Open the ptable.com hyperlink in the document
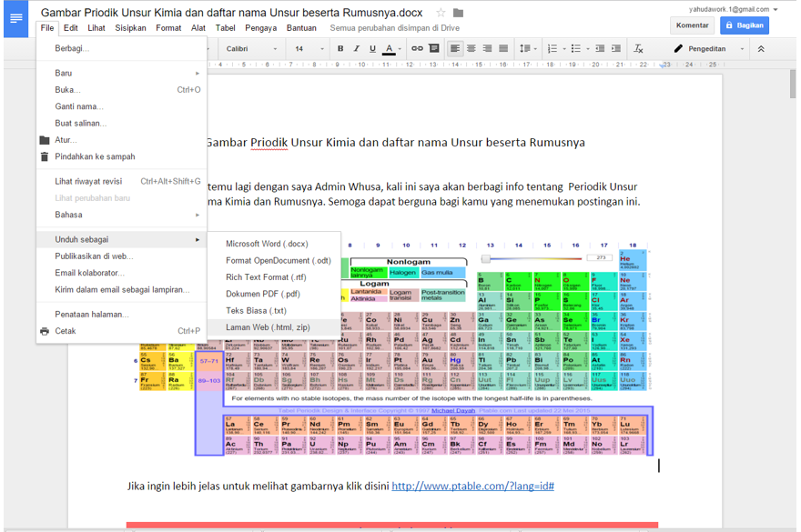This screenshot has height=532, width=801. coord(472,486)
